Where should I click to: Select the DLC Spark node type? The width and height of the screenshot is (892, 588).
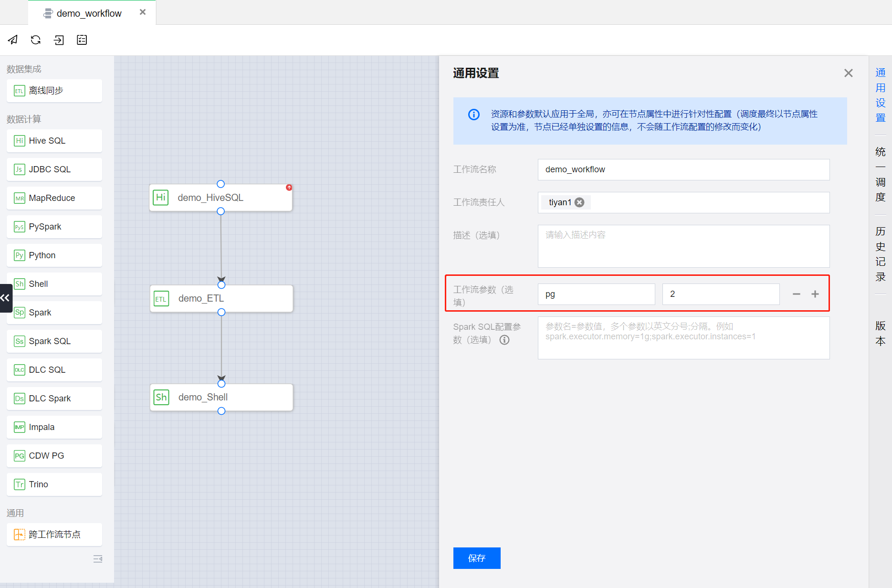pyautogui.click(x=54, y=399)
